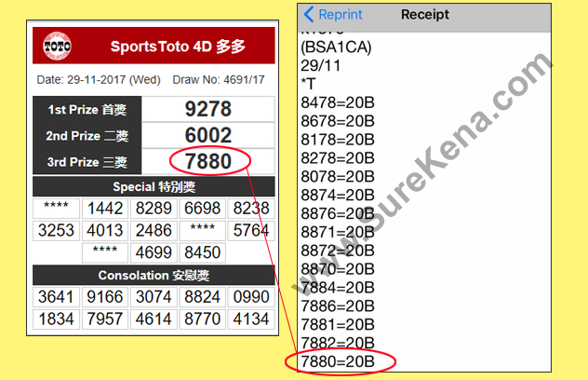
Task: Click special number 8450
Action: pyautogui.click(x=203, y=252)
